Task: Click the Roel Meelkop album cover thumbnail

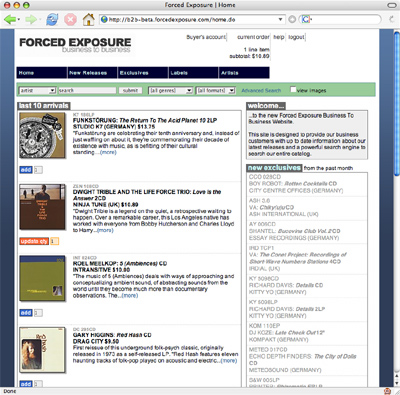Action: pos(42,278)
